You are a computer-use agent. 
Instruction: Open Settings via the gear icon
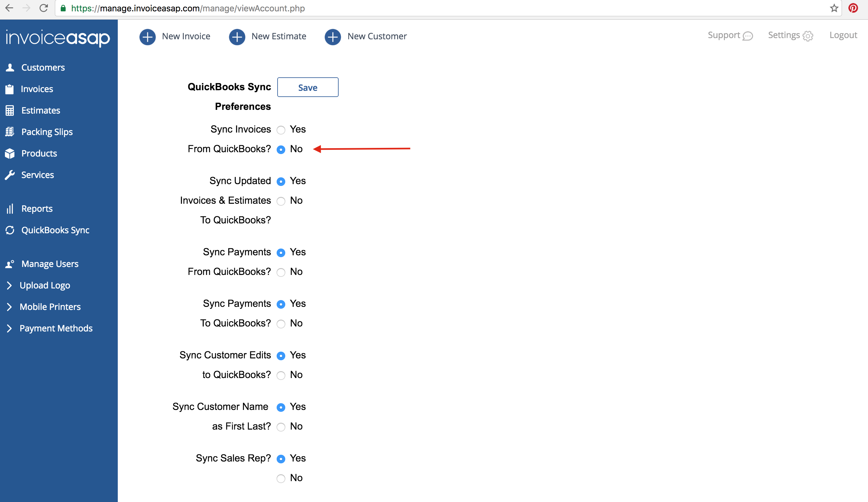(808, 36)
